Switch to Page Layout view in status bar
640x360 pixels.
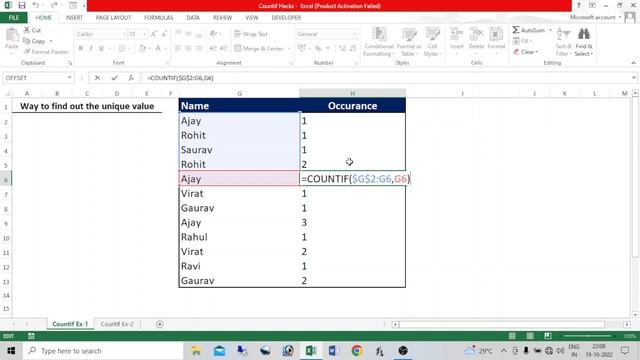coord(530,336)
